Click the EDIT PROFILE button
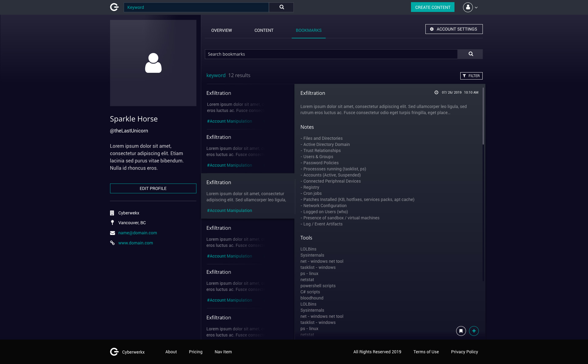Image resolution: width=588 pixels, height=364 pixels. (x=153, y=188)
